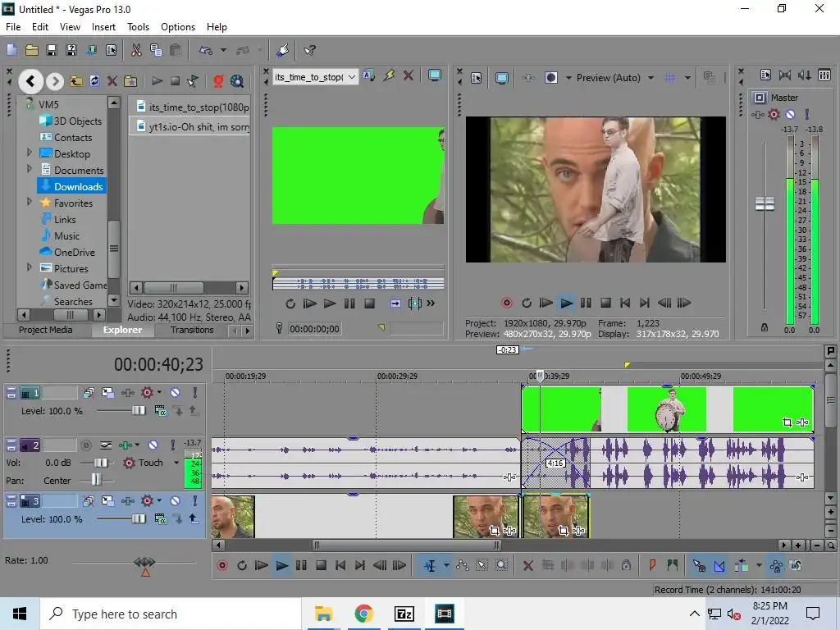Open Master bus FX gear icon
The height and width of the screenshot is (630, 840).
[774, 114]
